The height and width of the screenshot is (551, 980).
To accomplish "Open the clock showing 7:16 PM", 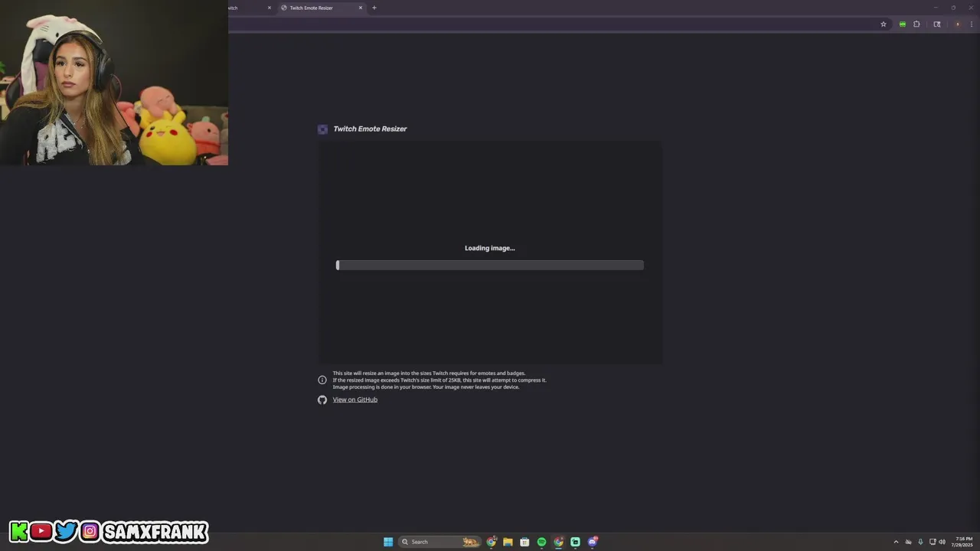I will tap(963, 542).
